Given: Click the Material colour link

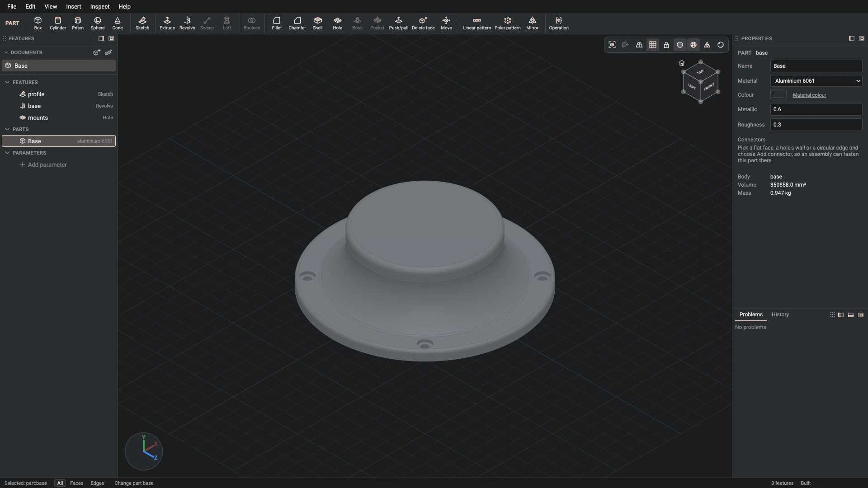Looking at the screenshot, I should click(x=809, y=95).
